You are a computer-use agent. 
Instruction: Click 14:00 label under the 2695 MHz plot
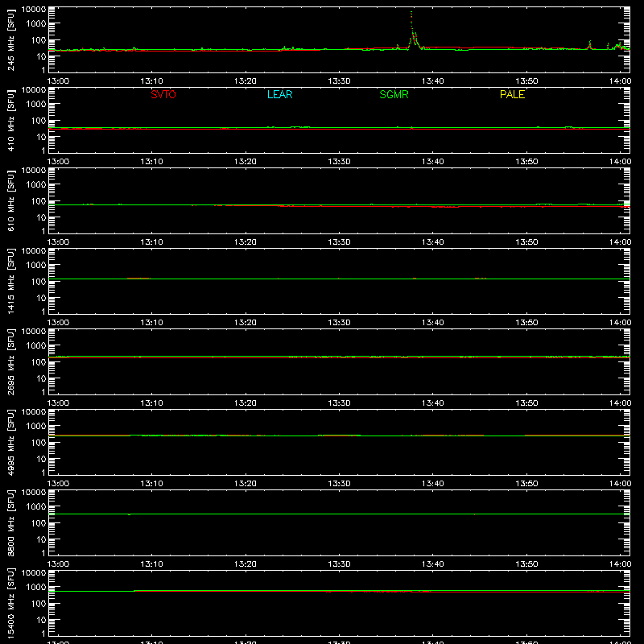tap(620, 403)
